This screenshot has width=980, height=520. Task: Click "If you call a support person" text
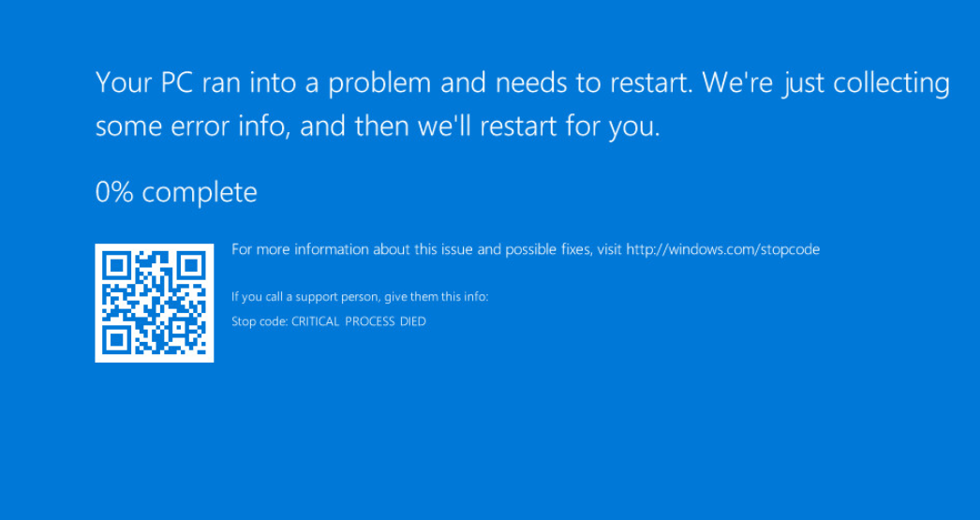coord(304,297)
